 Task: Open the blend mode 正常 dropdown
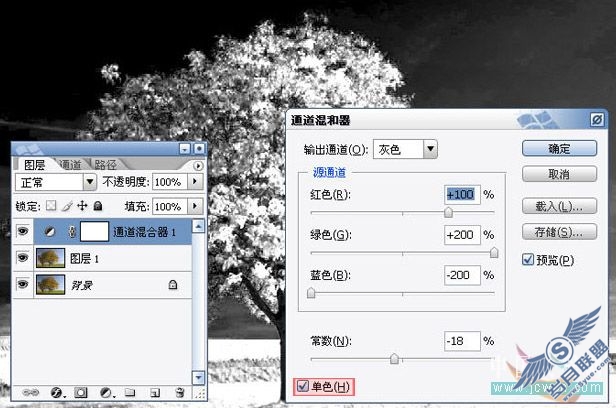[x=90, y=182]
